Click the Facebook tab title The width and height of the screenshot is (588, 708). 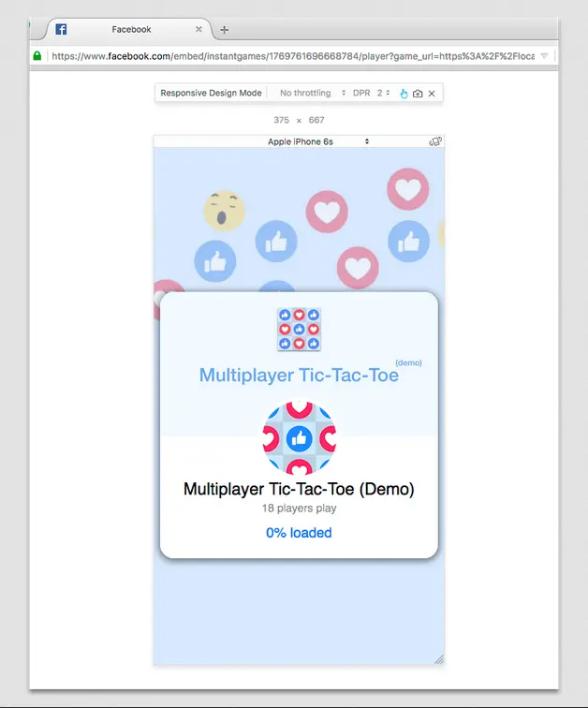tap(131, 29)
